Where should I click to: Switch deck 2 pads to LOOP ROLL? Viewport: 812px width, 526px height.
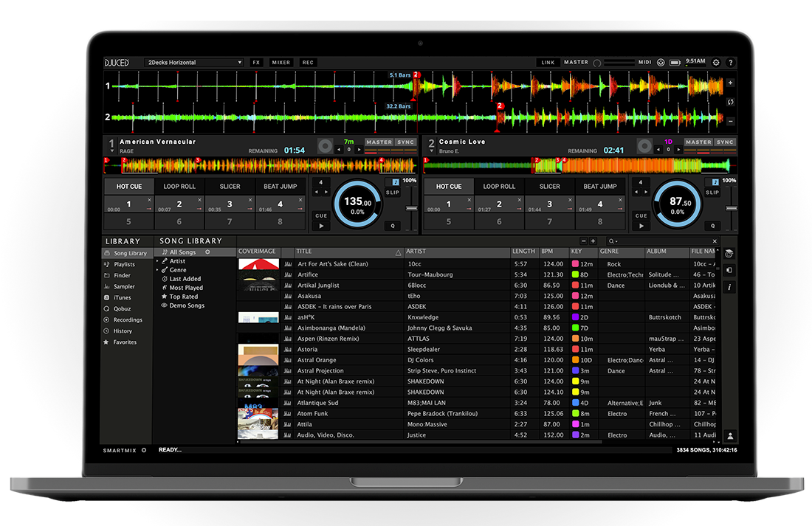pyautogui.click(x=499, y=187)
